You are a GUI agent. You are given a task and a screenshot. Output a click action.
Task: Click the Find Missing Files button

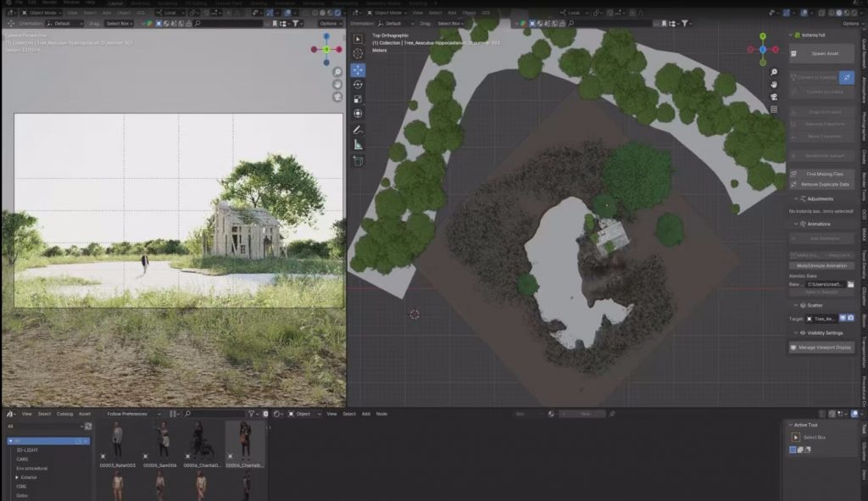(821, 174)
